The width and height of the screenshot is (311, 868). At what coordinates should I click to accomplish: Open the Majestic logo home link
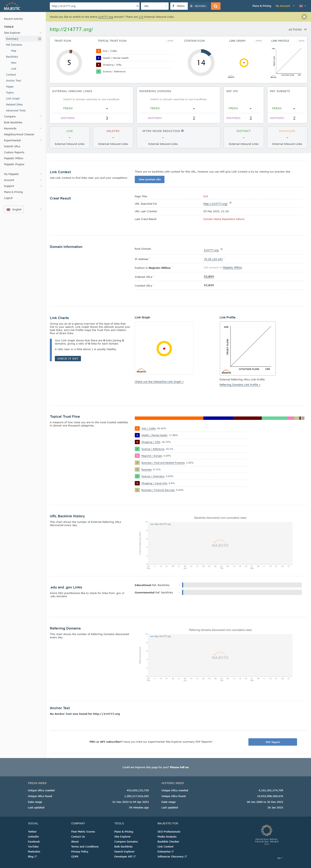(x=12, y=6)
